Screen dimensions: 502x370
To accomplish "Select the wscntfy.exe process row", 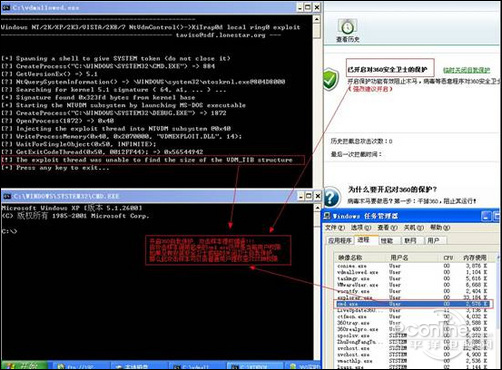I will tap(412, 291).
